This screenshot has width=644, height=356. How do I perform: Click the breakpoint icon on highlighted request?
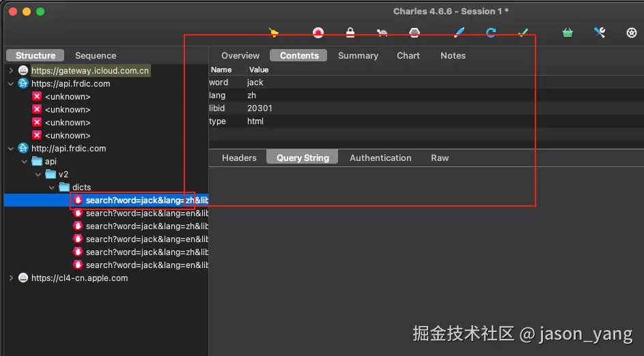tap(78, 200)
